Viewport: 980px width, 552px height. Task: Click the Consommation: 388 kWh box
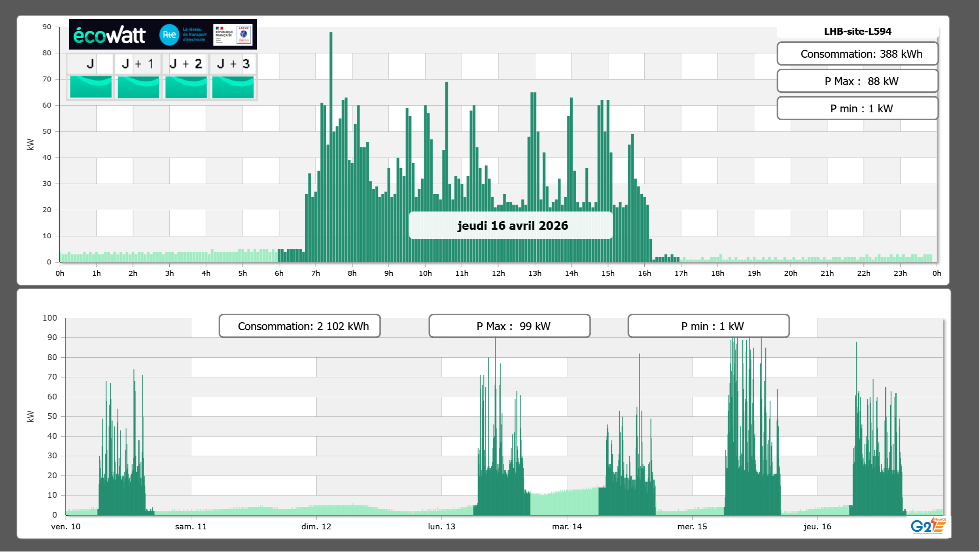tap(857, 54)
